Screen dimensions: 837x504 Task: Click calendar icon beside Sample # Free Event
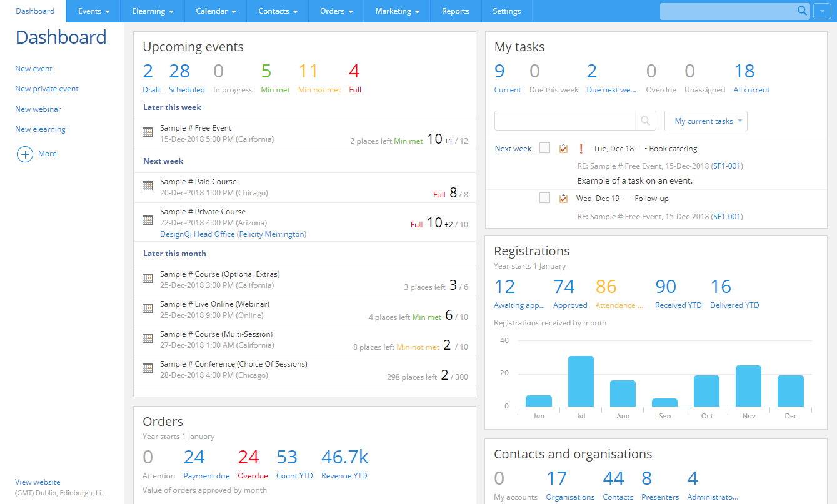(148, 132)
